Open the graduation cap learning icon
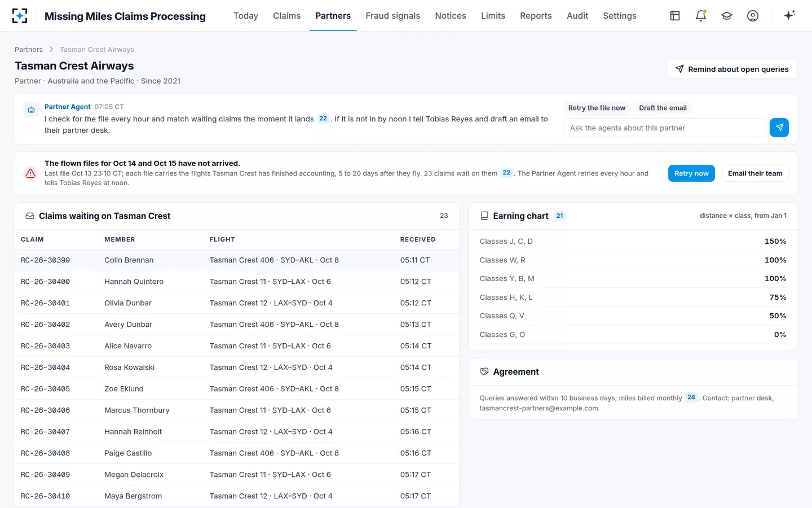Screen dimensions: 812x508 coord(727,16)
